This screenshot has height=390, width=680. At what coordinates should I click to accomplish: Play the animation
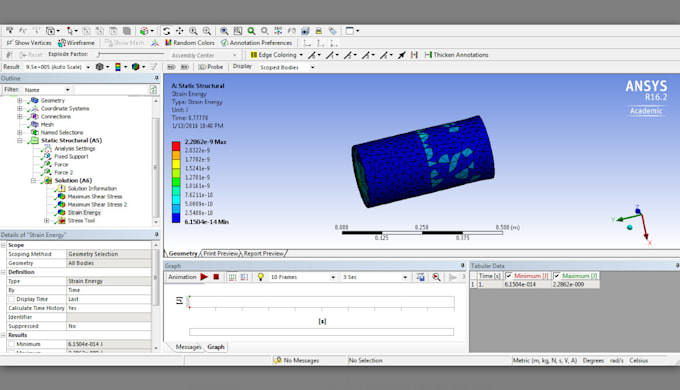(204, 277)
